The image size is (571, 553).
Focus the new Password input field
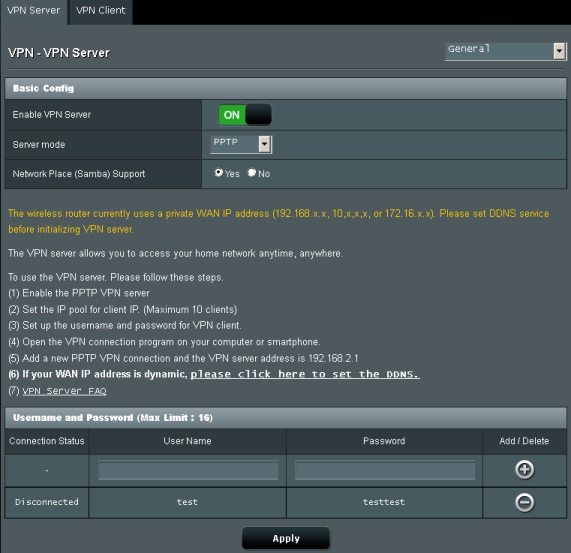[385, 470]
